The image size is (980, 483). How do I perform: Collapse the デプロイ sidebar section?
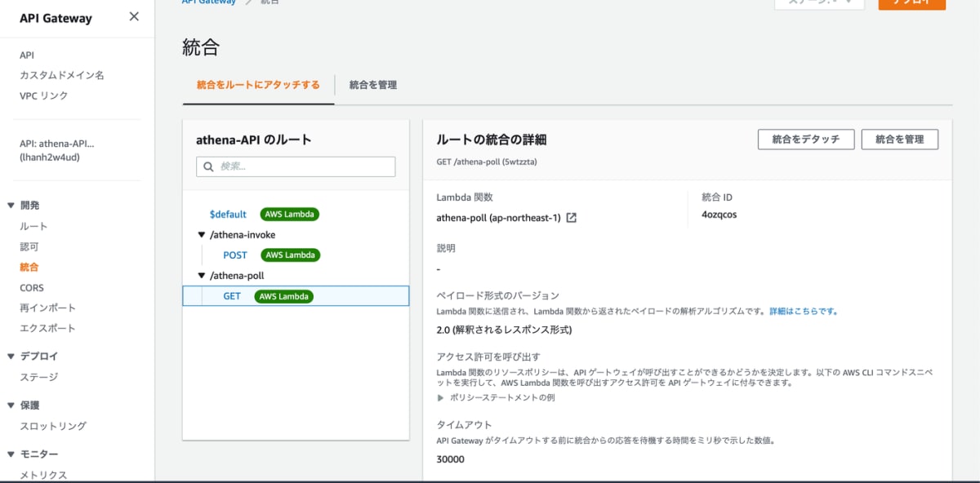[11, 357]
